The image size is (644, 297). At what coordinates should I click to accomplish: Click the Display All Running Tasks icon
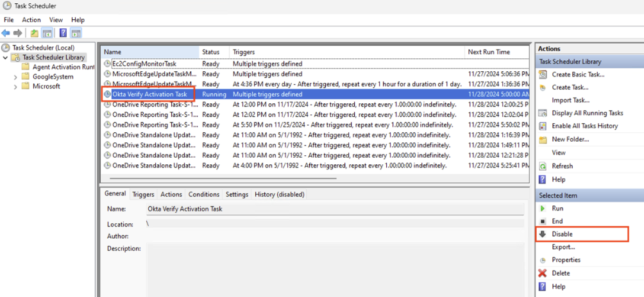(x=543, y=113)
